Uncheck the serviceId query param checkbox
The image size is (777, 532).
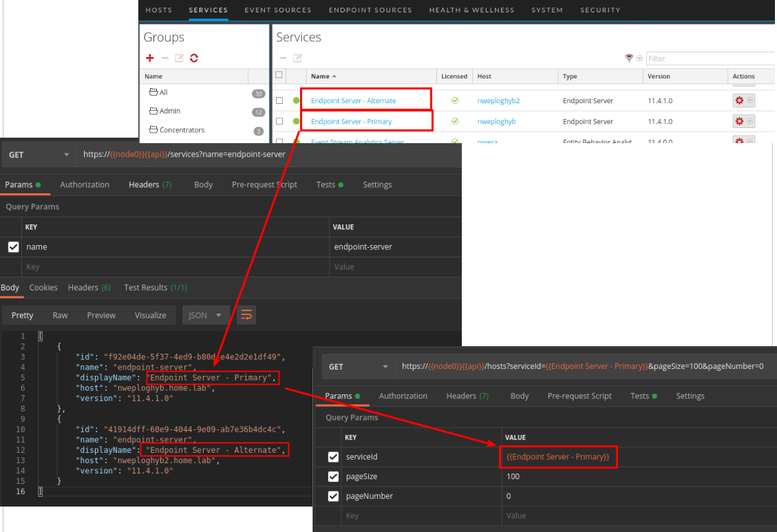coord(334,457)
